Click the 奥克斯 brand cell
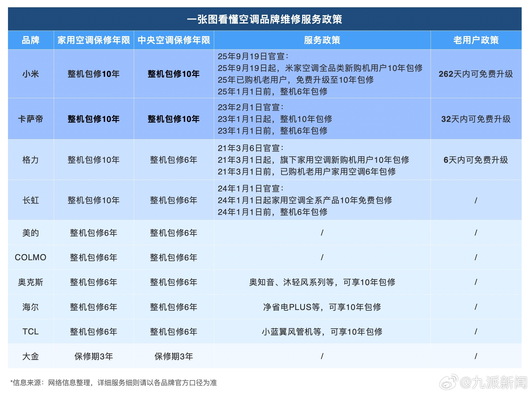This screenshot has width=532, height=395. (x=31, y=282)
